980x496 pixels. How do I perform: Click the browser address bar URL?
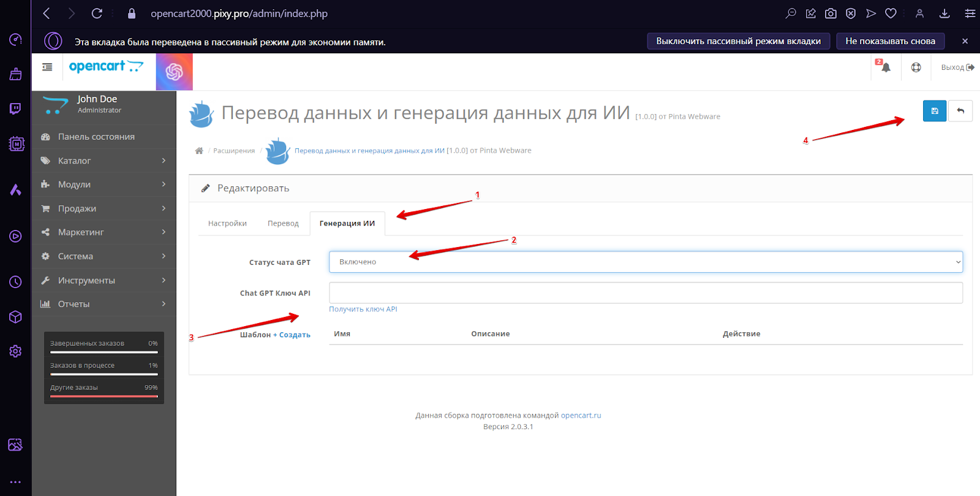pos(239,13)
